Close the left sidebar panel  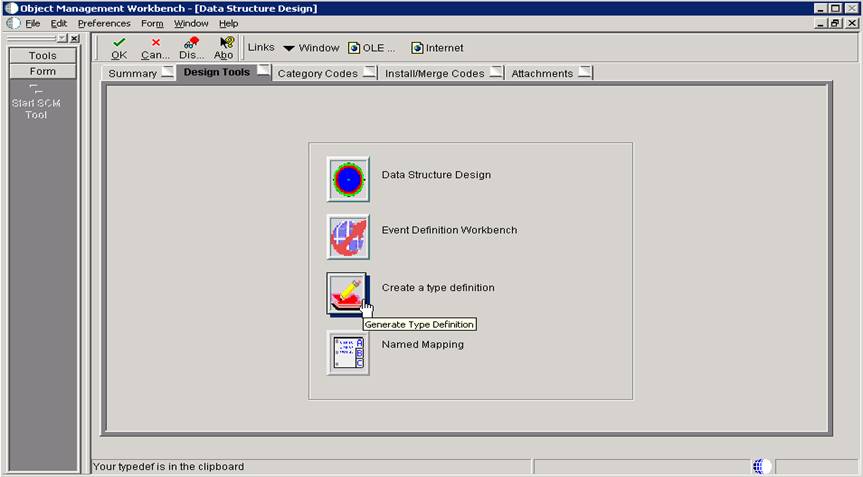(x=75, y=39)
